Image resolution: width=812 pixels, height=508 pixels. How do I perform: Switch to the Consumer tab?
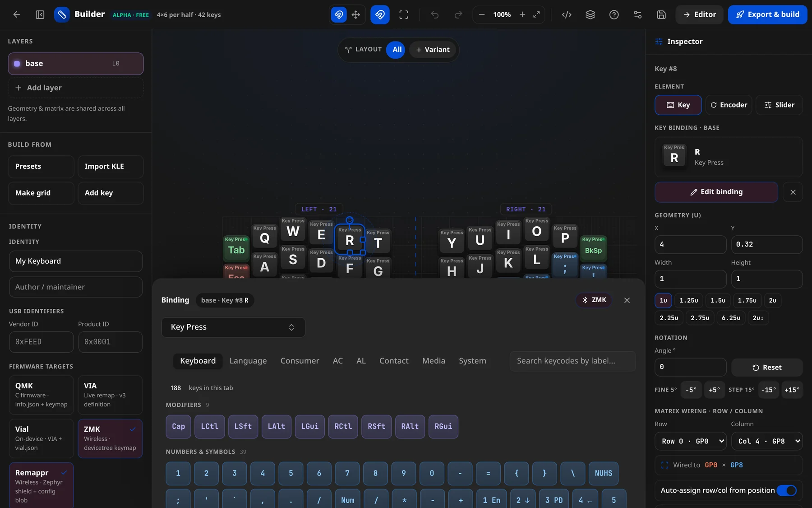coord(300,361)
